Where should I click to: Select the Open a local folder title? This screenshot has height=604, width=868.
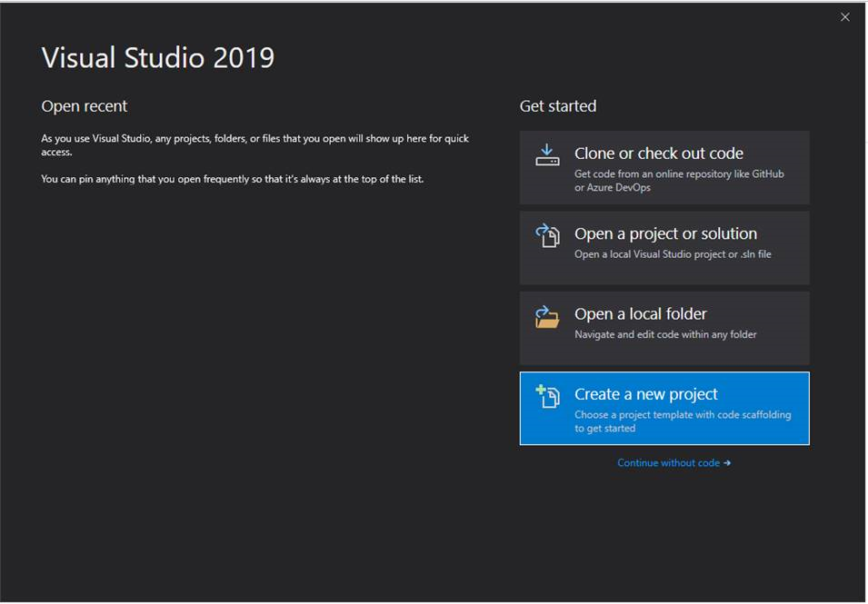tap(641, 313)
